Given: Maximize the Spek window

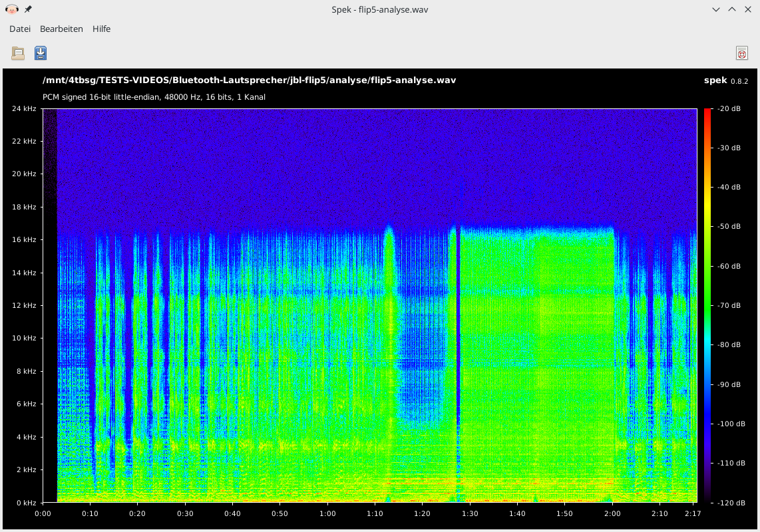Looking at the screenshot, I should point(732,10).
